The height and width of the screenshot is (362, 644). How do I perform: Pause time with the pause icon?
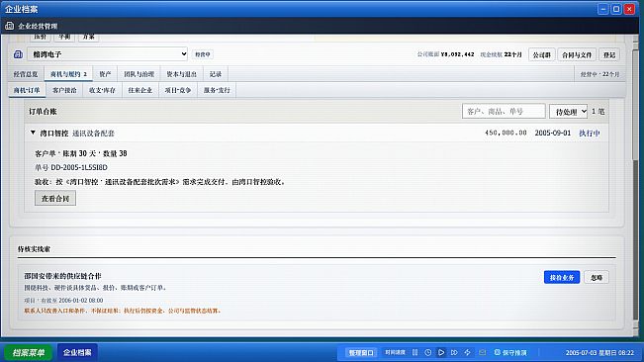[415, 352]
